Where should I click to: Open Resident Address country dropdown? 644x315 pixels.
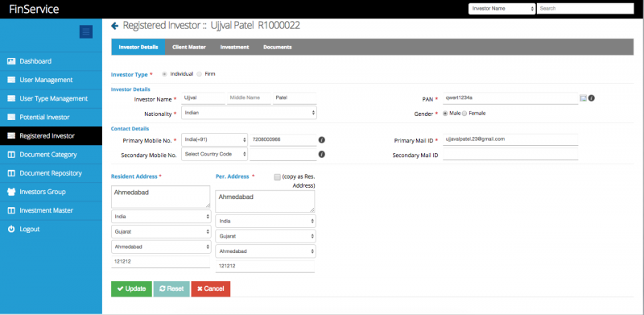click(x=161, y=216)
